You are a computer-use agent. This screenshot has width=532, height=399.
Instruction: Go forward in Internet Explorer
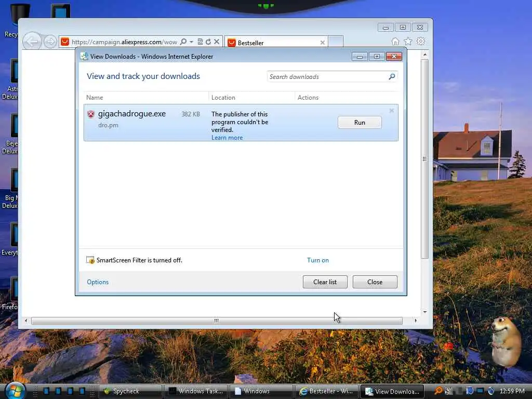(50, 42)
